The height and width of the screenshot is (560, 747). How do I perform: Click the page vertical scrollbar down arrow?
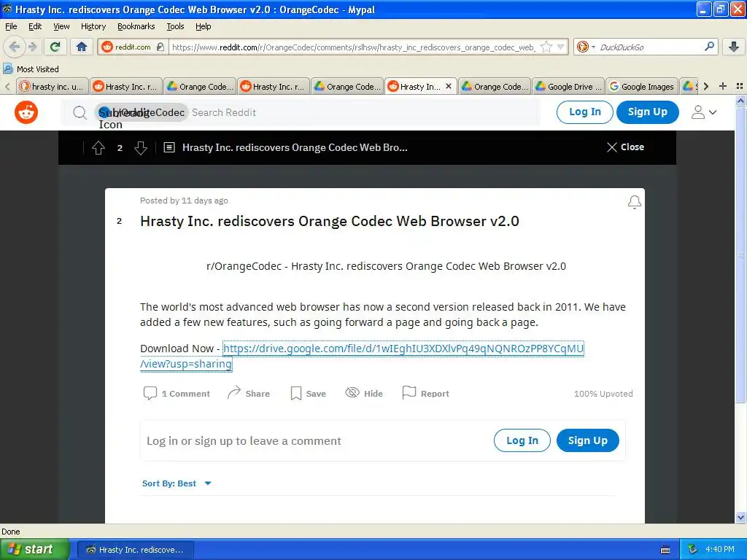point(740,517)
